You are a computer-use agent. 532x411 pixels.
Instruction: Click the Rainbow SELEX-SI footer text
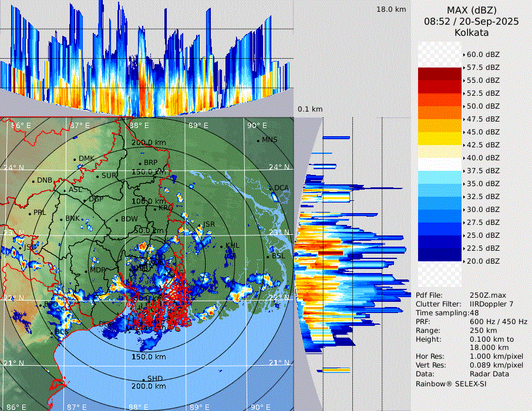tap(451, 383)
